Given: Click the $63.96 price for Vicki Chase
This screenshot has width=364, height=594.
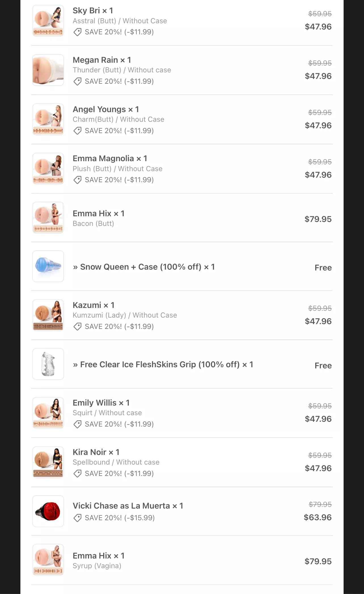Looking at the screenshot, I should 318,517.
